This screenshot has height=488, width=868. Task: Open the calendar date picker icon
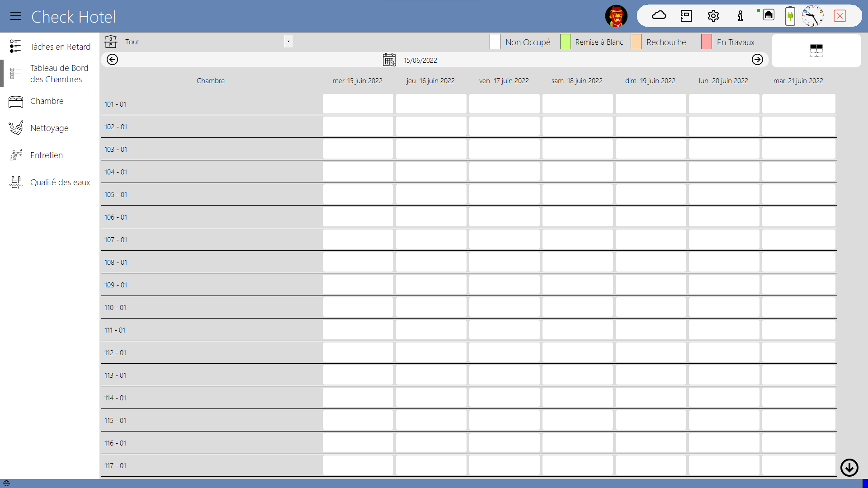pyautogui.click(x=389, y=60)
